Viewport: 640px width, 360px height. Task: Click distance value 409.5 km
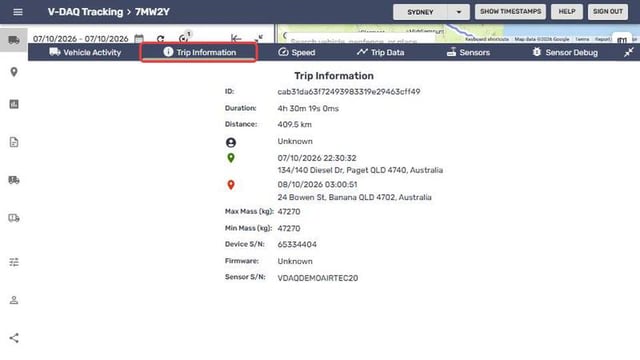tap(294, 124)
